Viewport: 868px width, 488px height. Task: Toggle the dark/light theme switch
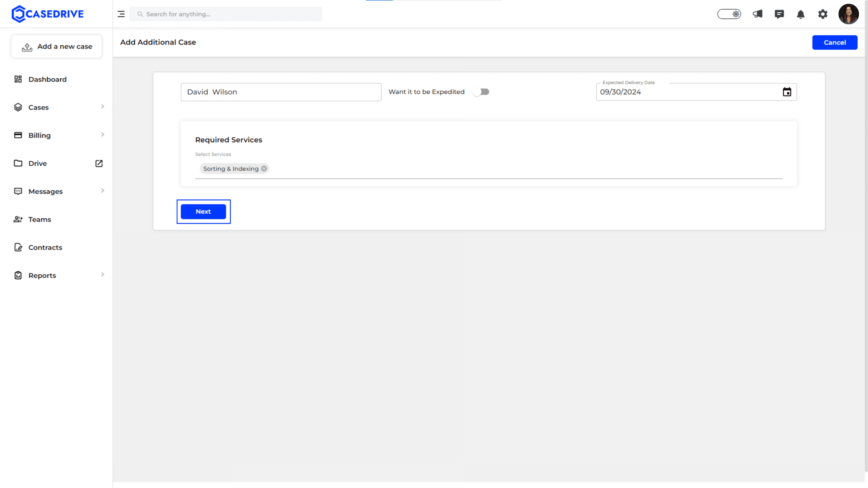[x=729, y=14]
